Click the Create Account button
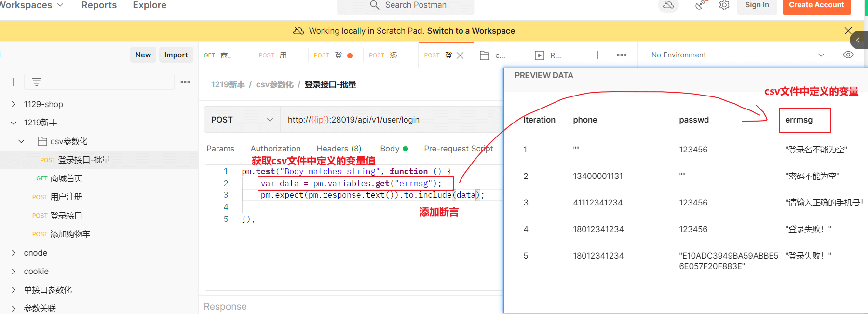 [816, 5]
